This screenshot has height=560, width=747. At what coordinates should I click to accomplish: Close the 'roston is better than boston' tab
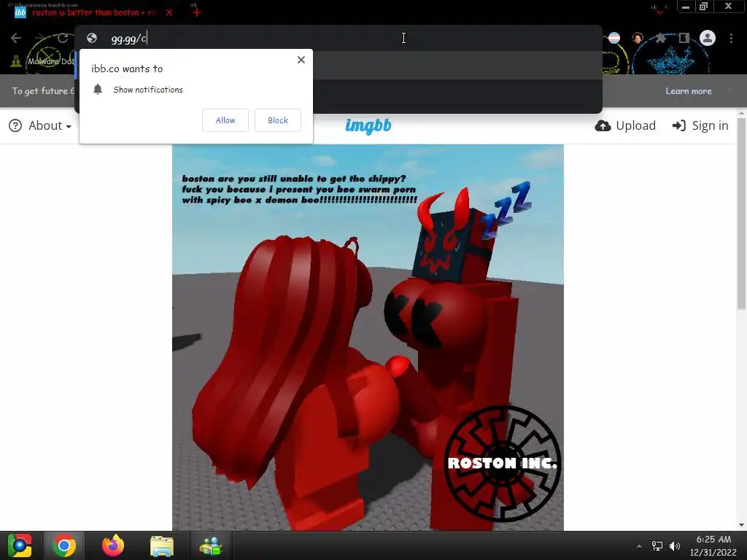pyautogui.click(x=169, y=12)
